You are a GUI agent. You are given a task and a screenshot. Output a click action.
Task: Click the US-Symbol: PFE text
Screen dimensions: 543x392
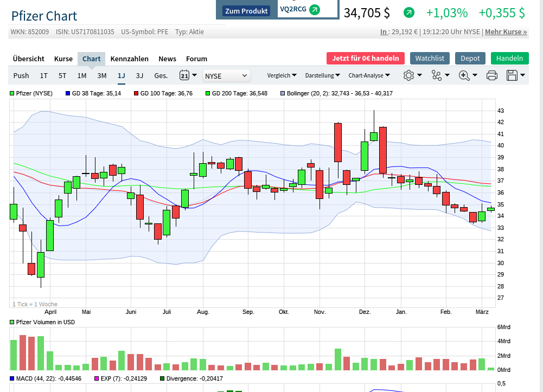(x=144, y=32)
